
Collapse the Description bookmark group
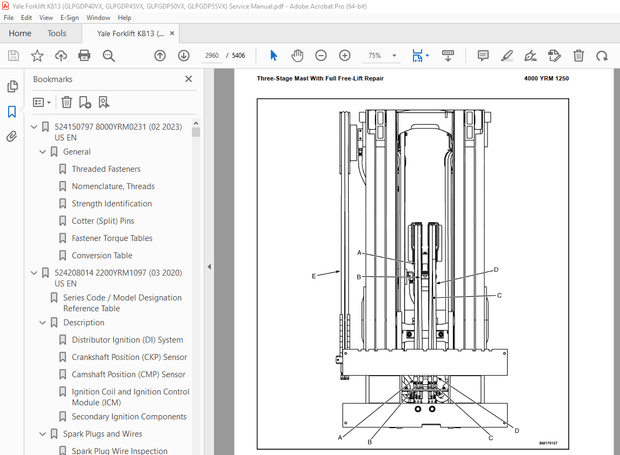43,323
